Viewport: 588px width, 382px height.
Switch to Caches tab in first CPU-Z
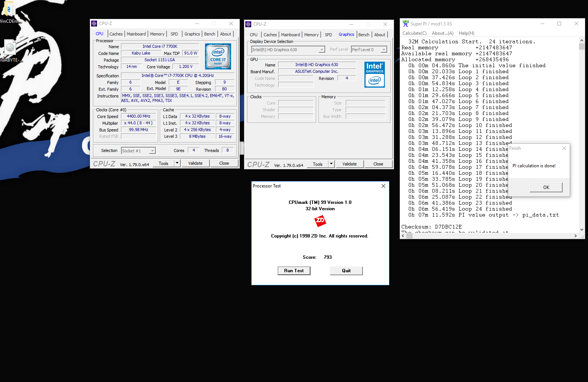pyautogui.click(x=116, y=34)
